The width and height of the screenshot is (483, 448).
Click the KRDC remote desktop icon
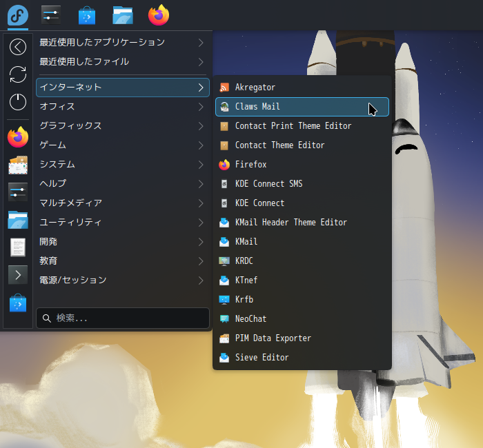click(x=224, y=261)
